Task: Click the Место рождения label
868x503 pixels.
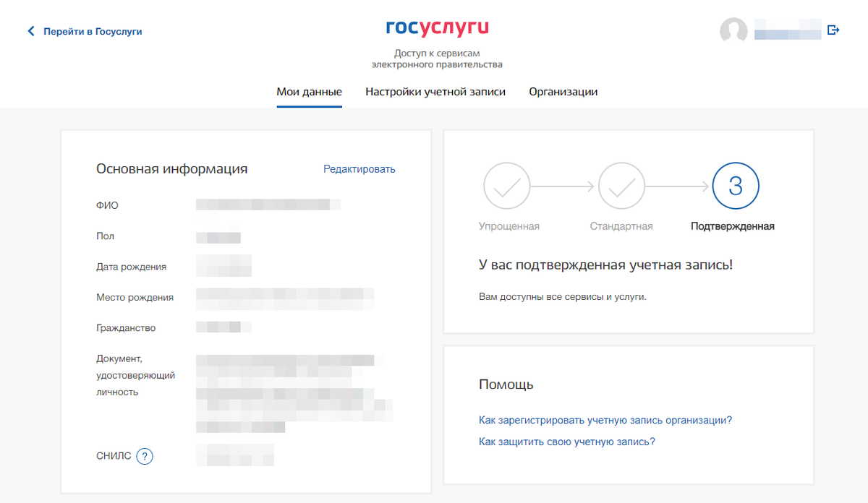Action: (135, 297)
